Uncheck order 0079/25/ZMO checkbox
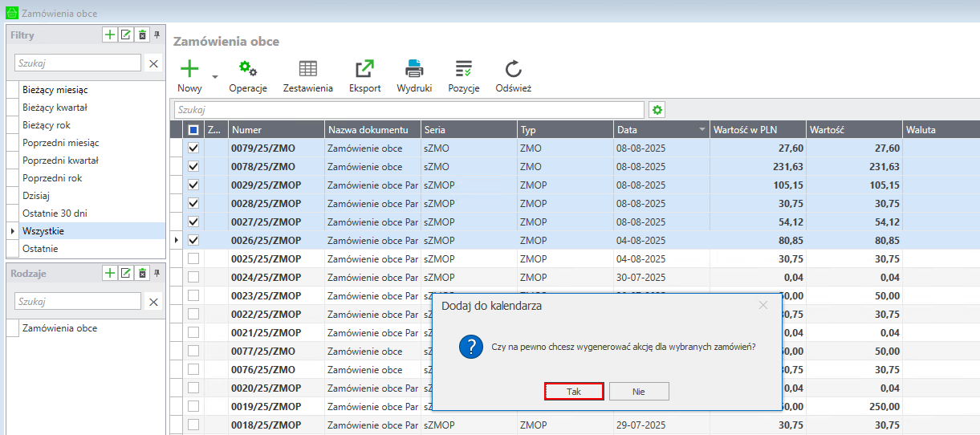 coord(193,148)
